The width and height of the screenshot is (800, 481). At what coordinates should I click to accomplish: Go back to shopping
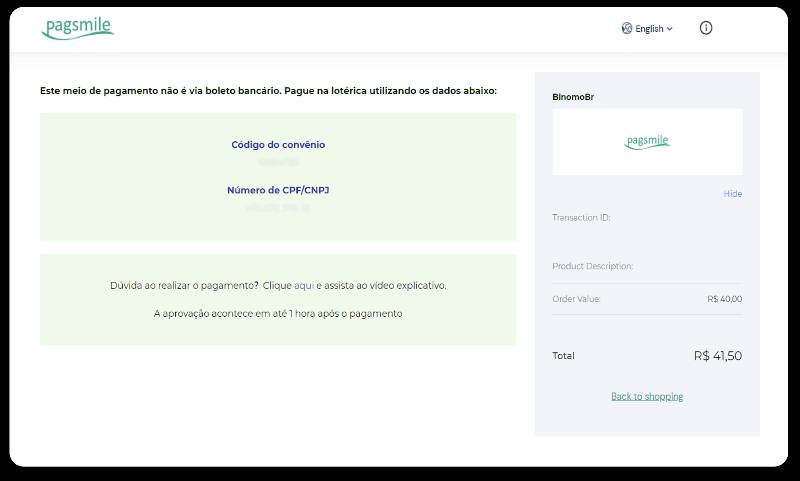click(x=647, y=397)
